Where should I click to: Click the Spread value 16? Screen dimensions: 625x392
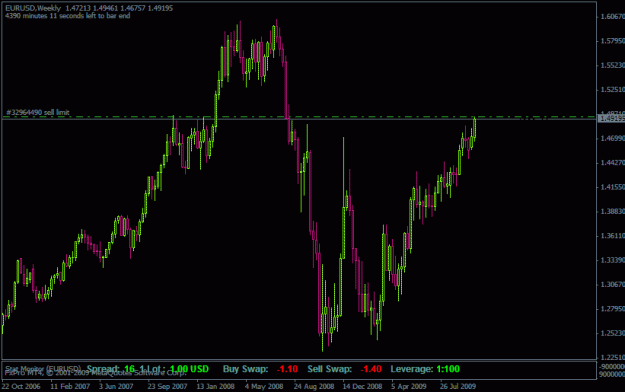coord(130,369)
